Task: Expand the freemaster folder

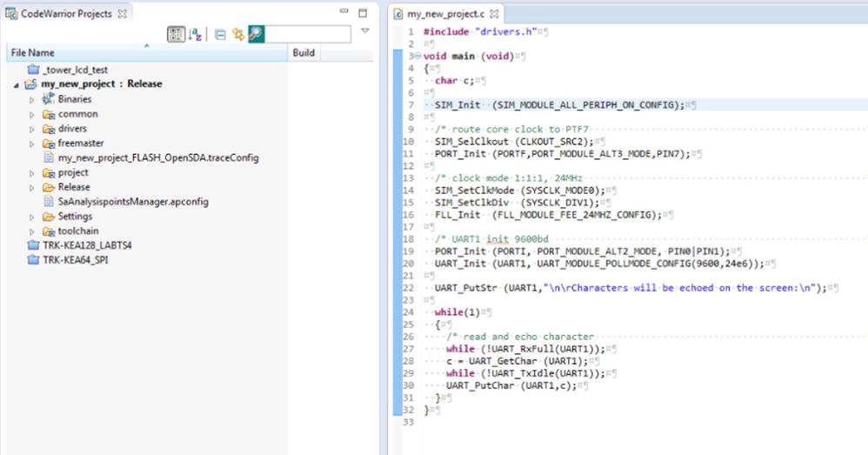Action: point(31,144)
